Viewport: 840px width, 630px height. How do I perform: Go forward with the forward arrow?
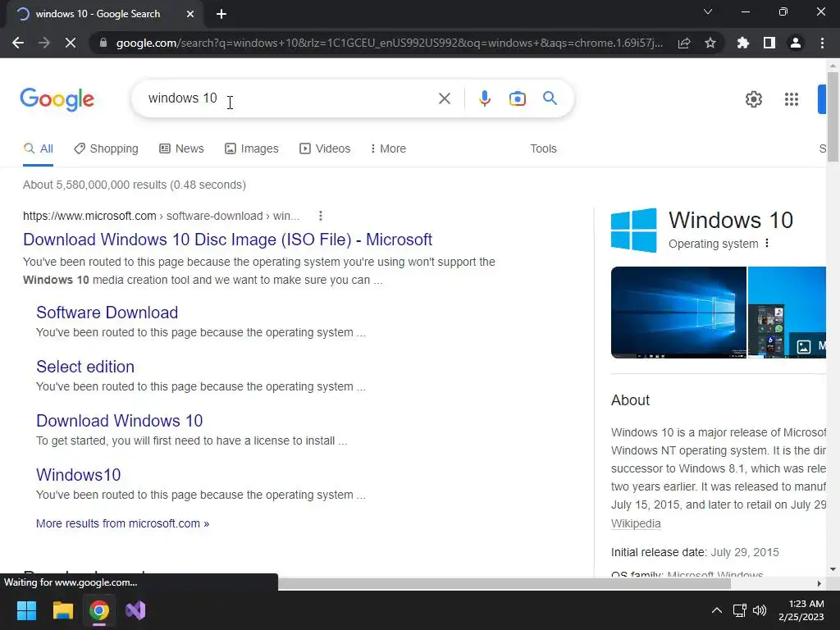pos(44,43)
